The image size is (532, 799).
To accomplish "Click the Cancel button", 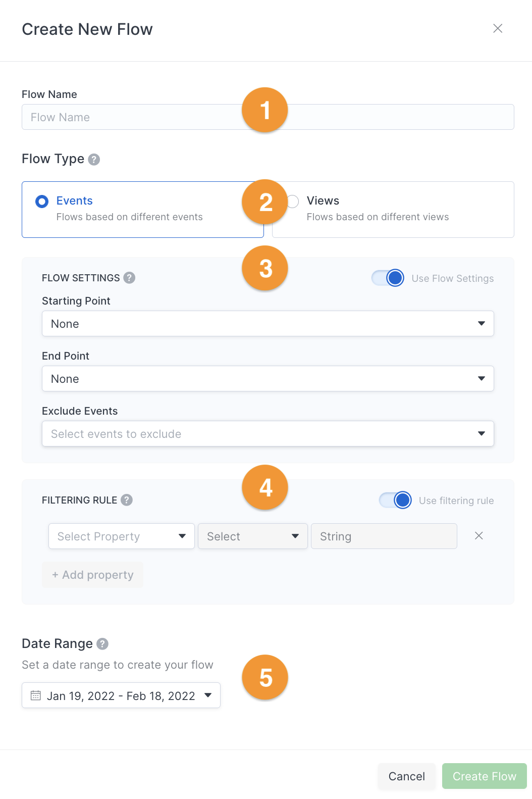I will tap(407, 776).
